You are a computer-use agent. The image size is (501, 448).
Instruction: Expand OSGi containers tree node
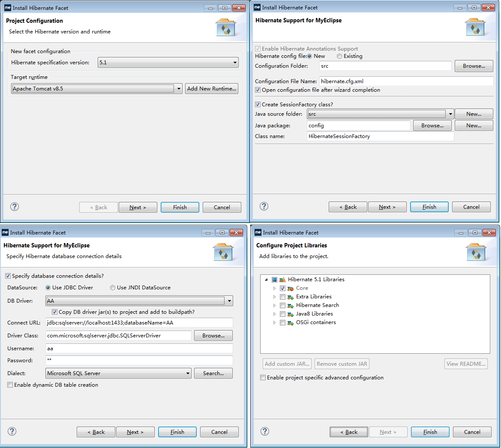coord(274,323)
